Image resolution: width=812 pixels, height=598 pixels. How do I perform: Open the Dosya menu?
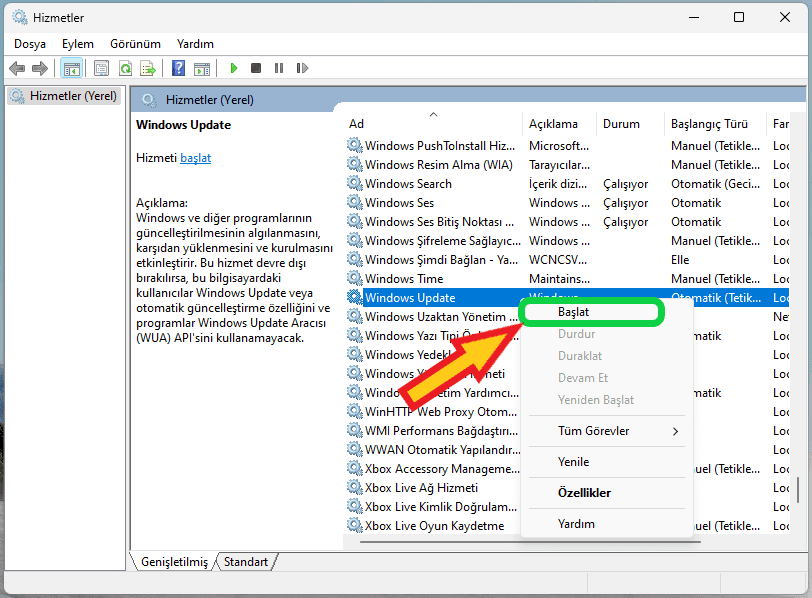coord(30,44)
